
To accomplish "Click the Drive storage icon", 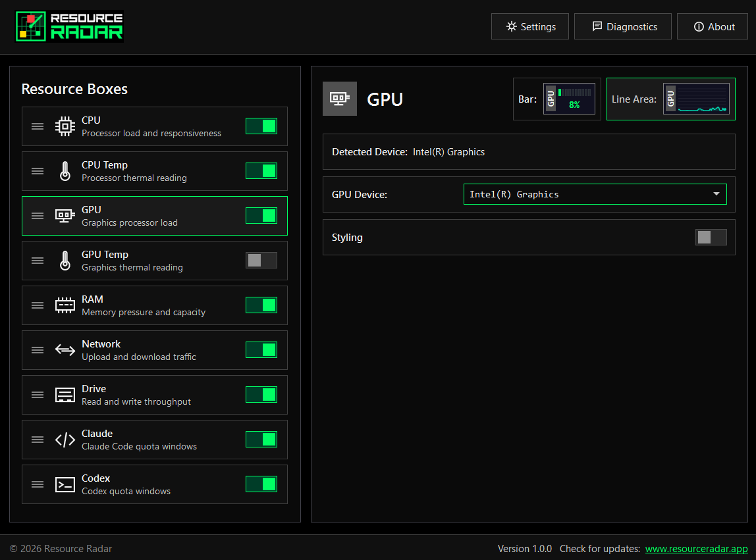I will pos(65,395).
